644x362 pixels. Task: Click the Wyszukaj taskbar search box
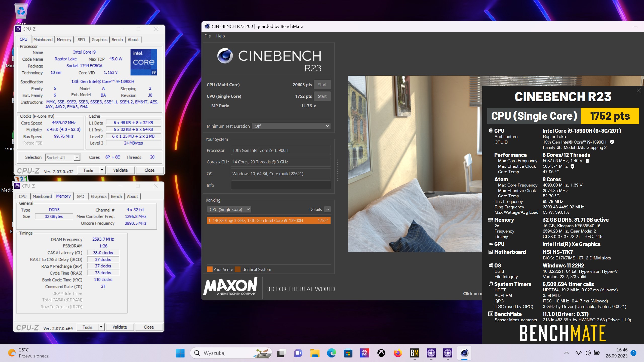(231, 353)
